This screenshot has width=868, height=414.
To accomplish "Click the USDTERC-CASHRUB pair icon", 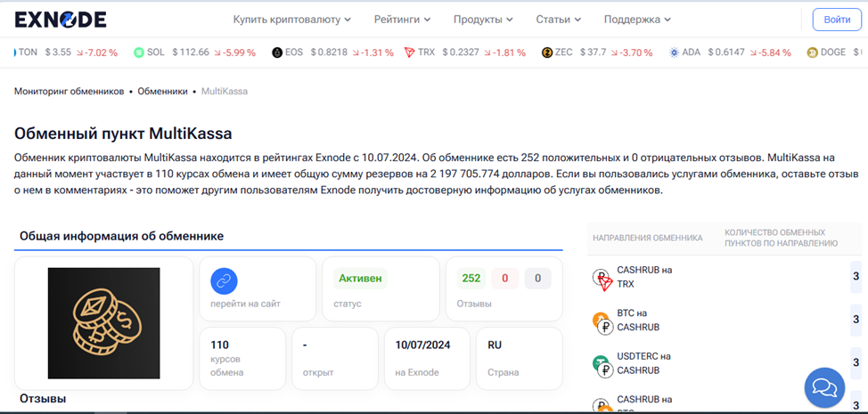I will point(602,367).
